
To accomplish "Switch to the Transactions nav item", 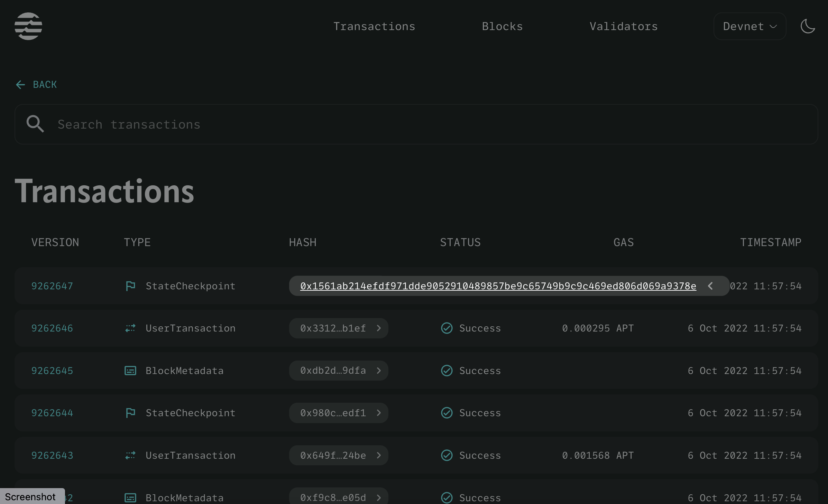I will [374, 26].
